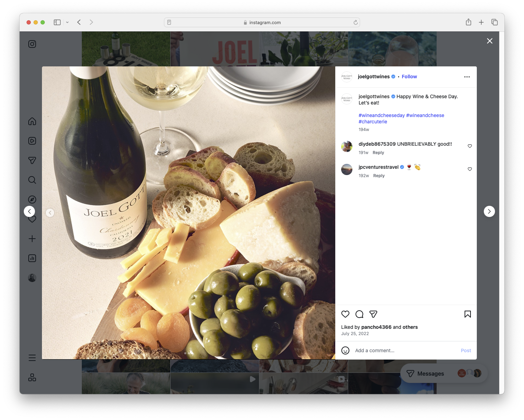Viewport: 524px width, 420px height.
Task: Click the Safari address bar
Action: (x=262, y=22)
